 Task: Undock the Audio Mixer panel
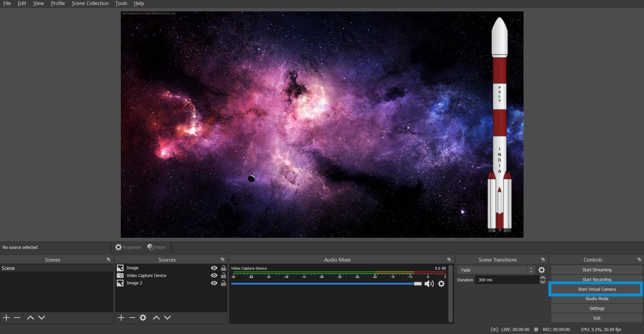pos(449,260)
